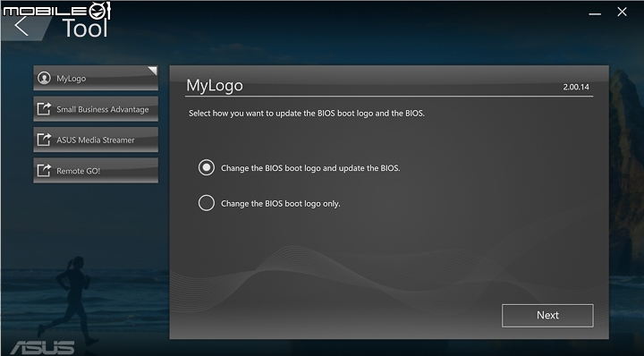Image resolution: width=644 pixels, height=356 pixels.
Task: Click the MyLogo user profile icon
Action: (44, 78)
